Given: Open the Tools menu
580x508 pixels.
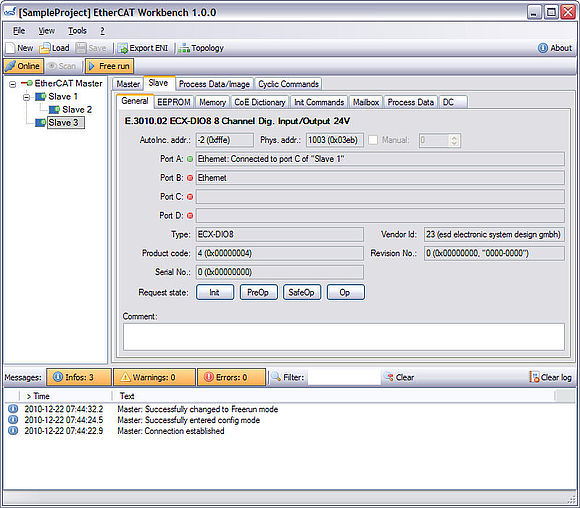Looking at the screenshot, I should pos(77,31).
